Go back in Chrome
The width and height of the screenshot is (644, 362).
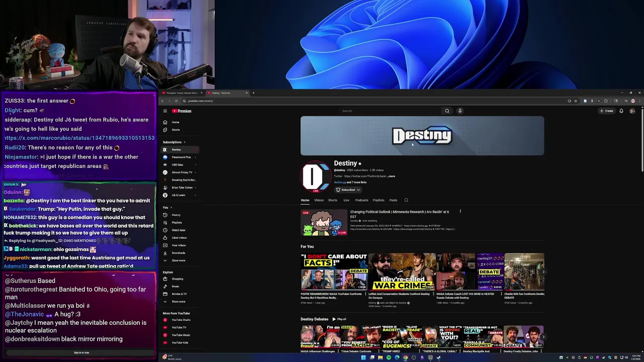[163, 101]
